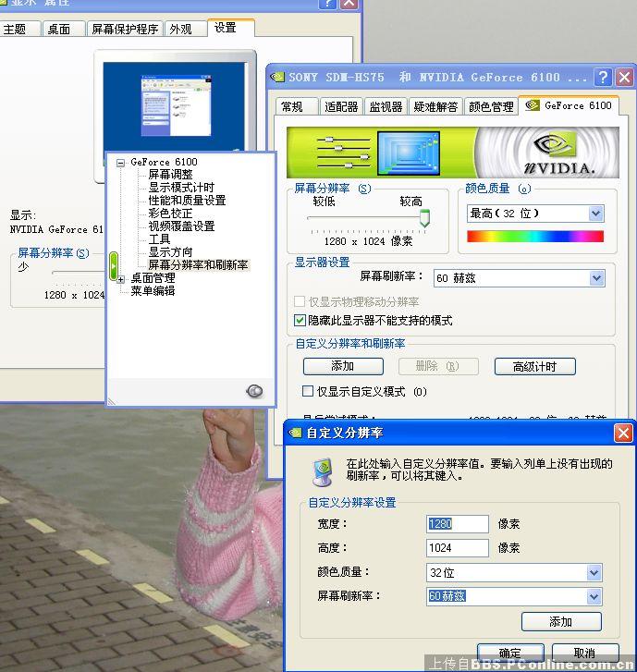637x672 pixels.
Task: Click the disabled 仅显示物理移动分辨率 checkbox
Action: [x=300, y=301]
